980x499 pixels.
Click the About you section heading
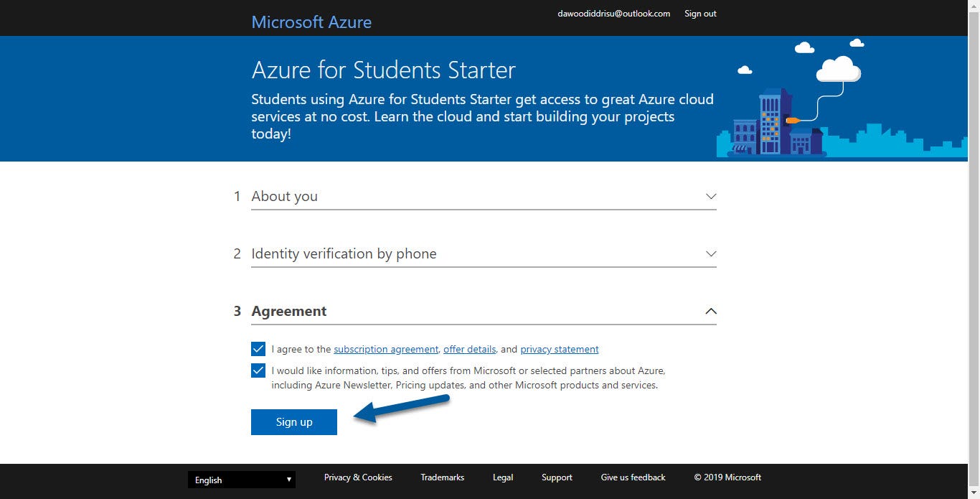(284, 196)
